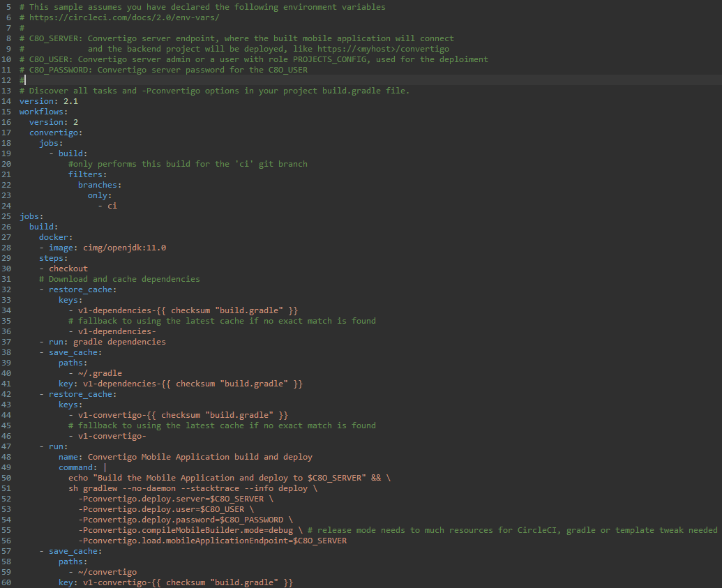Click the 'Convertigo Mobile Application build and deploy' name
This screenshot has width=722, height=588.
tap(200, 457)
